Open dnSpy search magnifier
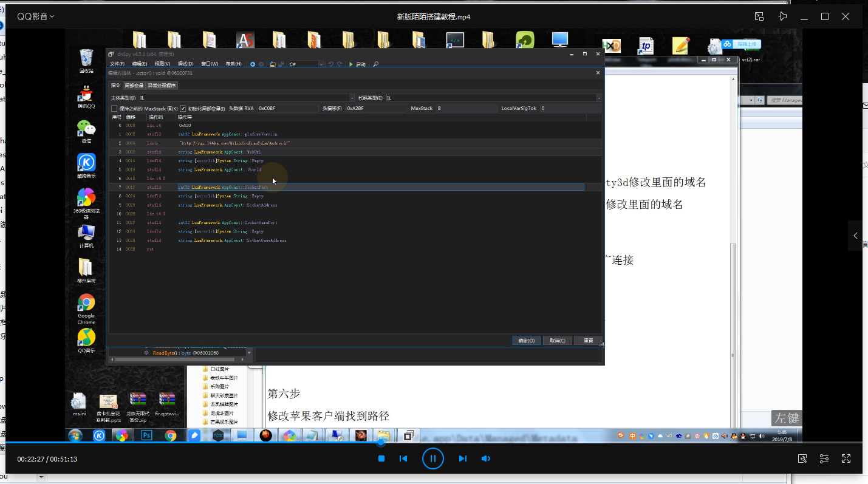The width and height of the screenshot is (868, 484). [376, 64]
